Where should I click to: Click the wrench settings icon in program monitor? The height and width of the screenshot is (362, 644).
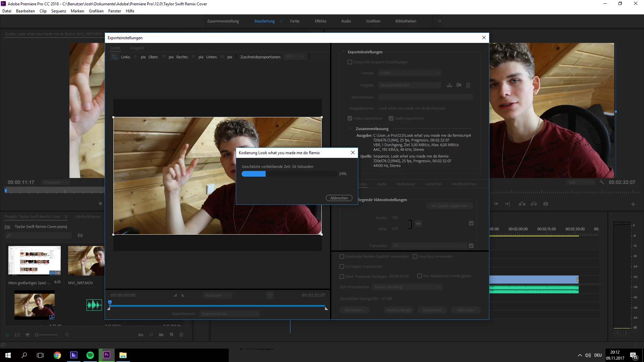point(602,182)
